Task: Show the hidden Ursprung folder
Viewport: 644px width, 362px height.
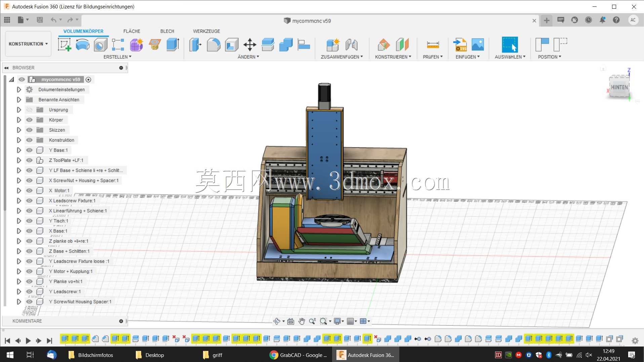Action: [x=30, y=110]
